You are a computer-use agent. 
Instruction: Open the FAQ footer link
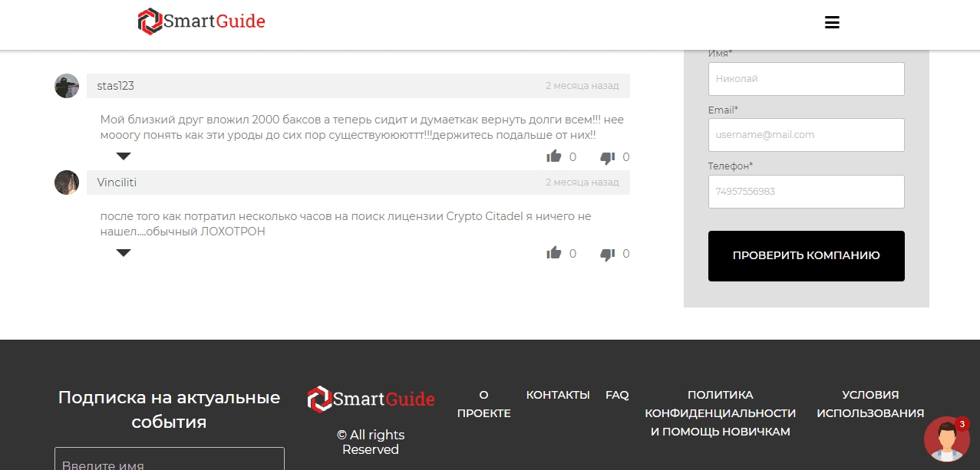coord(617,395)
